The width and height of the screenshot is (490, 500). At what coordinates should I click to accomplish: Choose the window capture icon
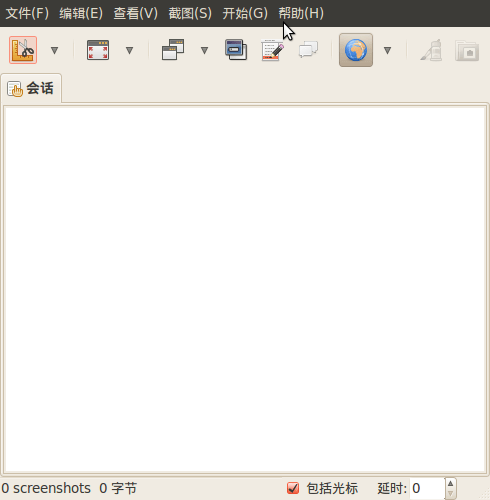click(173, 50)
